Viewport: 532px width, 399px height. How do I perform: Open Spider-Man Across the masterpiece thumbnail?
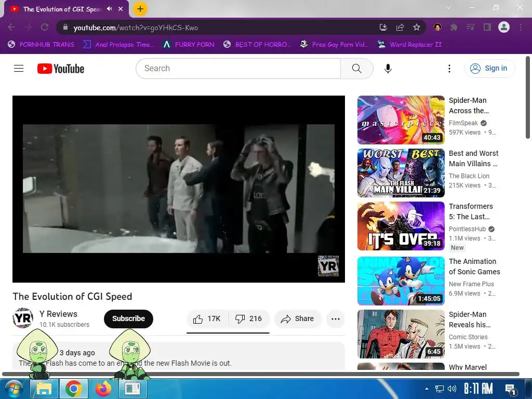[x=401, y=120]
